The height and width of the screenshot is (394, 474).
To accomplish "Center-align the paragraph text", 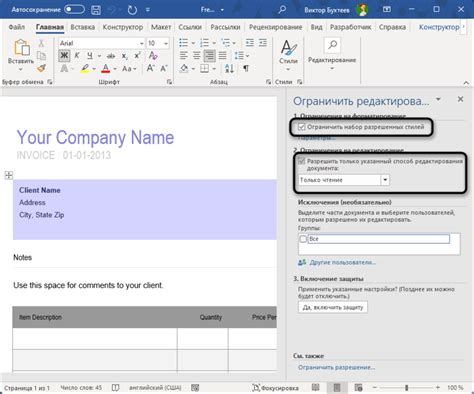I will point(196,56).
